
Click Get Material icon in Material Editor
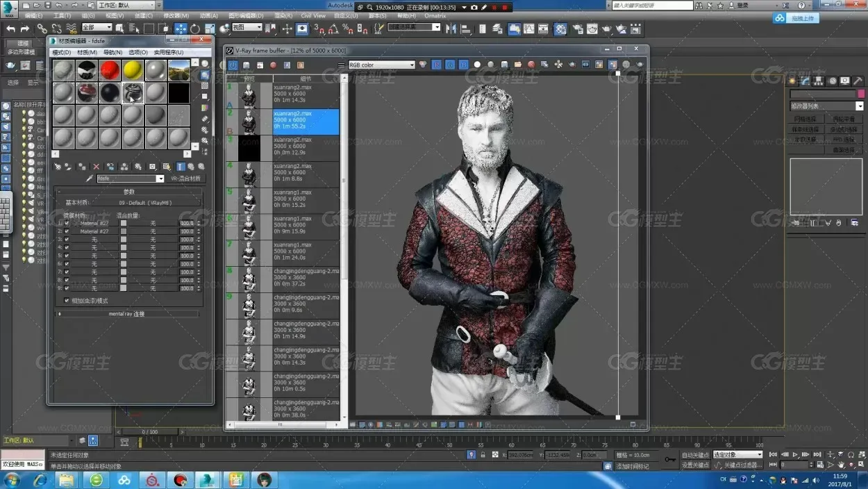[58, 167]
